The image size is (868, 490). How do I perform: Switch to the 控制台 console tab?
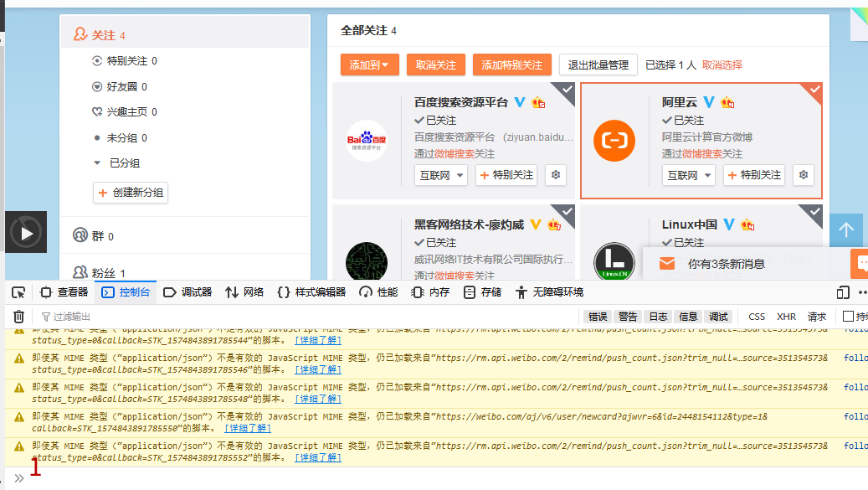pyautogui.click(x=126, y=292)
